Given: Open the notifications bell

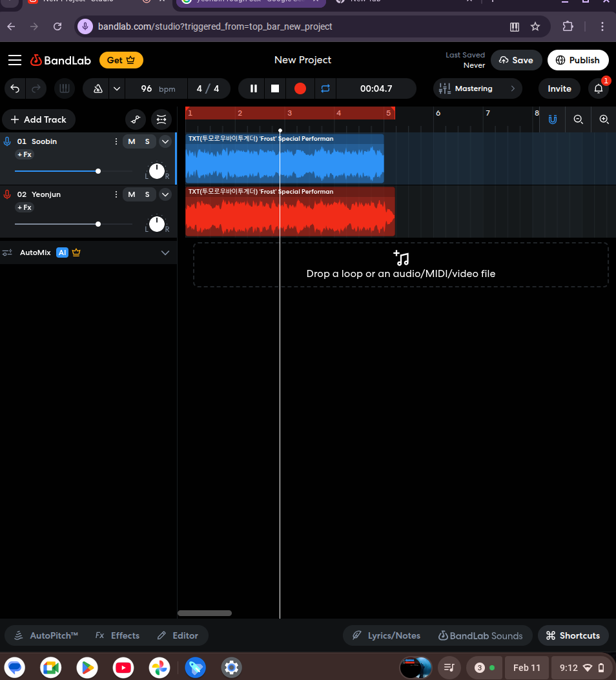Looking at the screenshot, I should click(x=599, y=88).
